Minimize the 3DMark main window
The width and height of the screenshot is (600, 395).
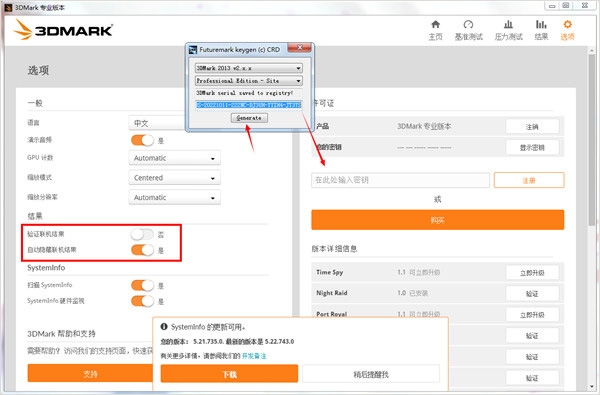[x=552, y=6]
